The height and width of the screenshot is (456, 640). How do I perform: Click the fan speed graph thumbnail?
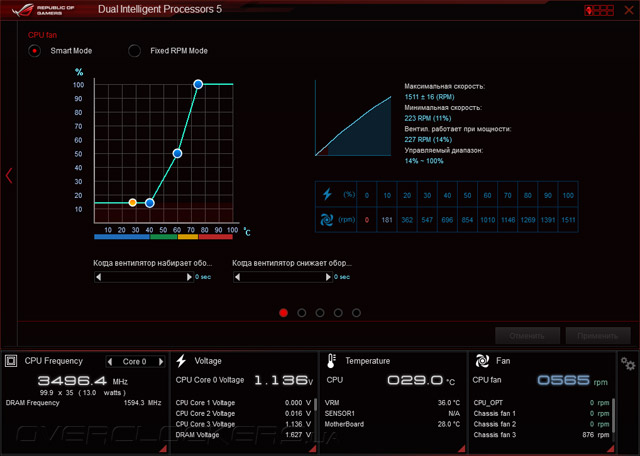pos(353,118)
